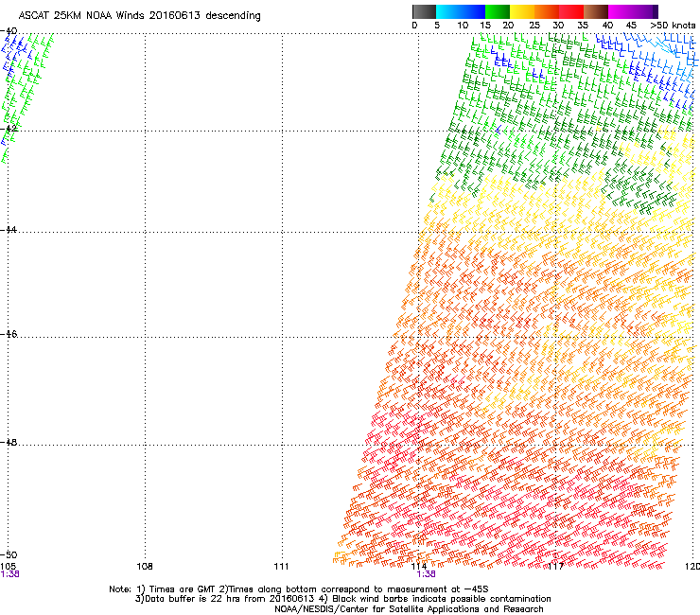Click the latitude label '-50'

click(9, 554)
